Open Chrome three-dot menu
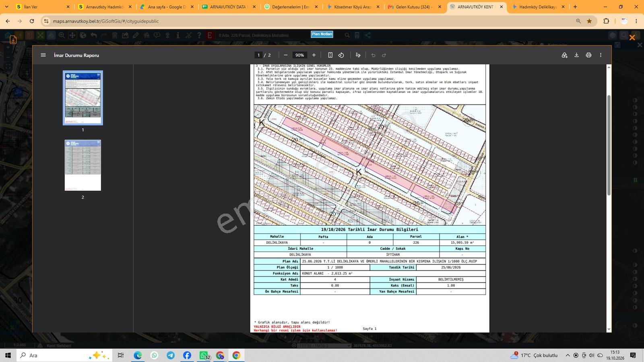 tap(636, 21)
